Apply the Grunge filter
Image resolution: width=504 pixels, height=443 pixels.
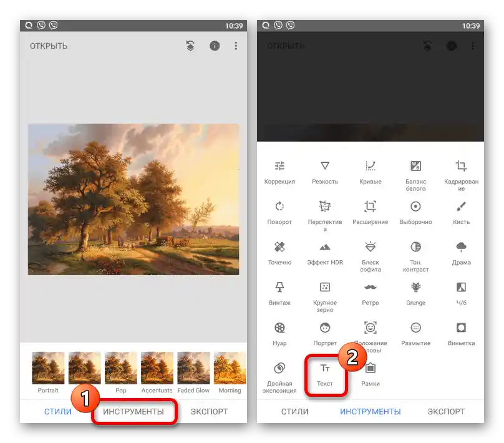(415, 293)
